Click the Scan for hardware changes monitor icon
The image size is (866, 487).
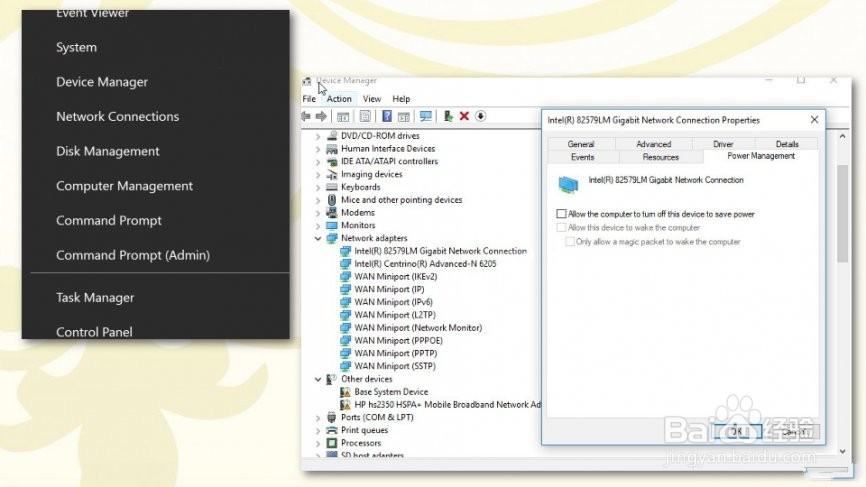(x=425, y=116)
